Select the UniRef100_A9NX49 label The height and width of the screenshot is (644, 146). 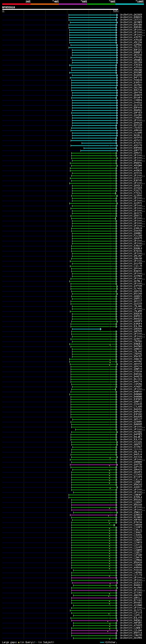(x=131, y=130)
